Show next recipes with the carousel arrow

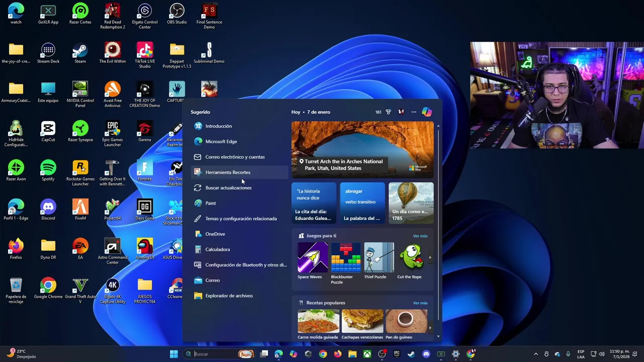430,328
